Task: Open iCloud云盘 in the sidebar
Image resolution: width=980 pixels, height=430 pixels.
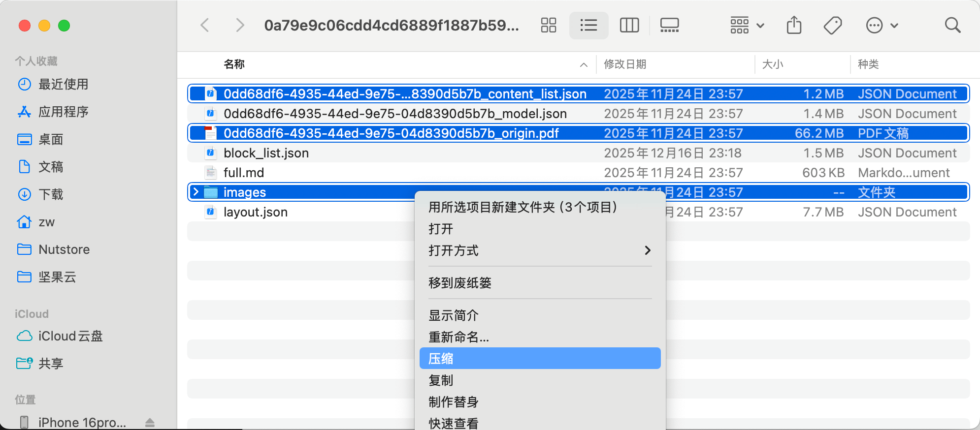Action: click(x=70, y=336)
